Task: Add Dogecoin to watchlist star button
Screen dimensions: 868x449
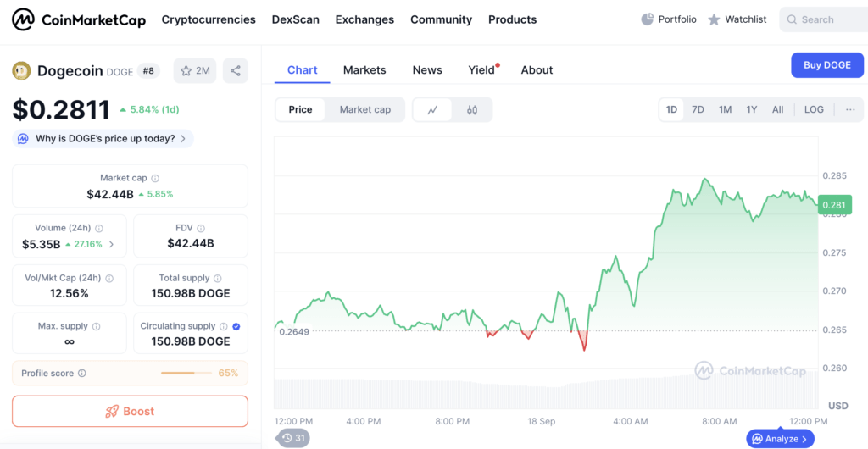Action: tap(195, 71)
